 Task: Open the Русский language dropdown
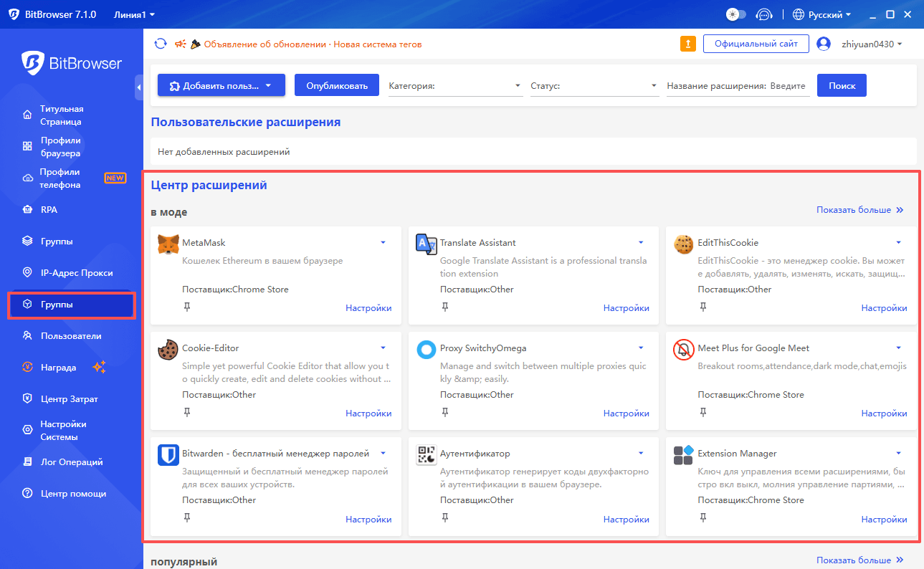821,14
